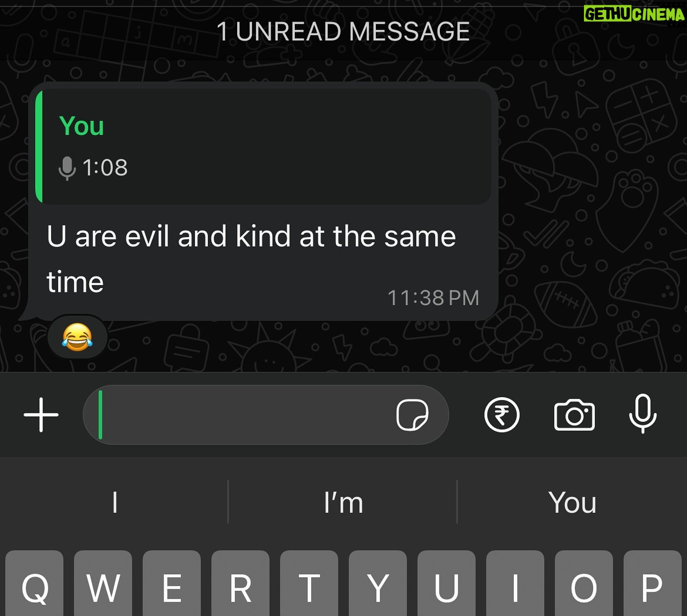Open the sticker picker icon
Image resolution: width=687 pixels, height=616 pixels.
pos(412,415)
